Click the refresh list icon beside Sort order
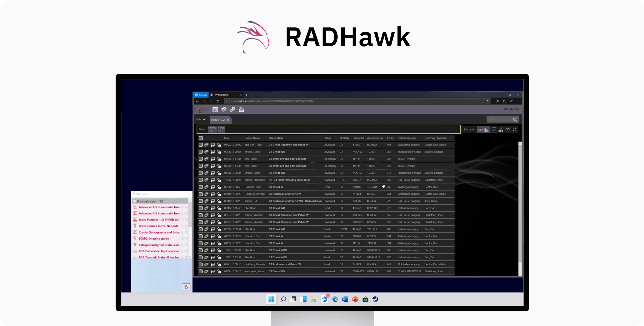644x326 pixels. 514,129
